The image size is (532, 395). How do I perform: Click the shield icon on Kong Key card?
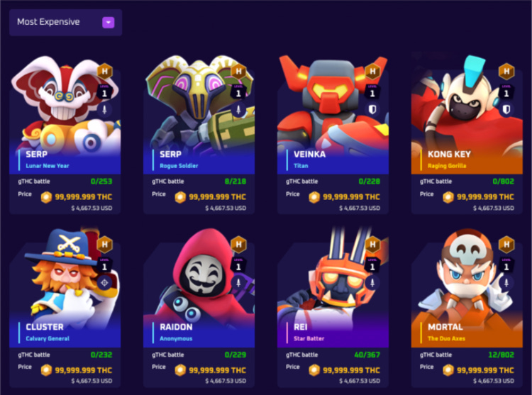[506, 109]
